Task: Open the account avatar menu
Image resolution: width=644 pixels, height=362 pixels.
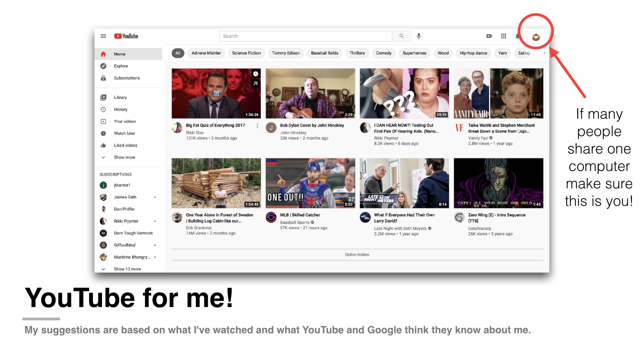Action: [536, 37]
